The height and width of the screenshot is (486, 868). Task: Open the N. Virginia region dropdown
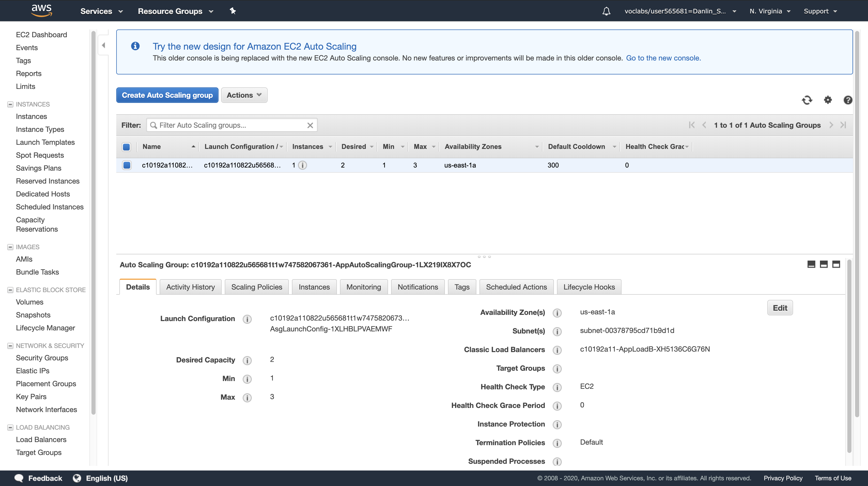coord(770,11)
